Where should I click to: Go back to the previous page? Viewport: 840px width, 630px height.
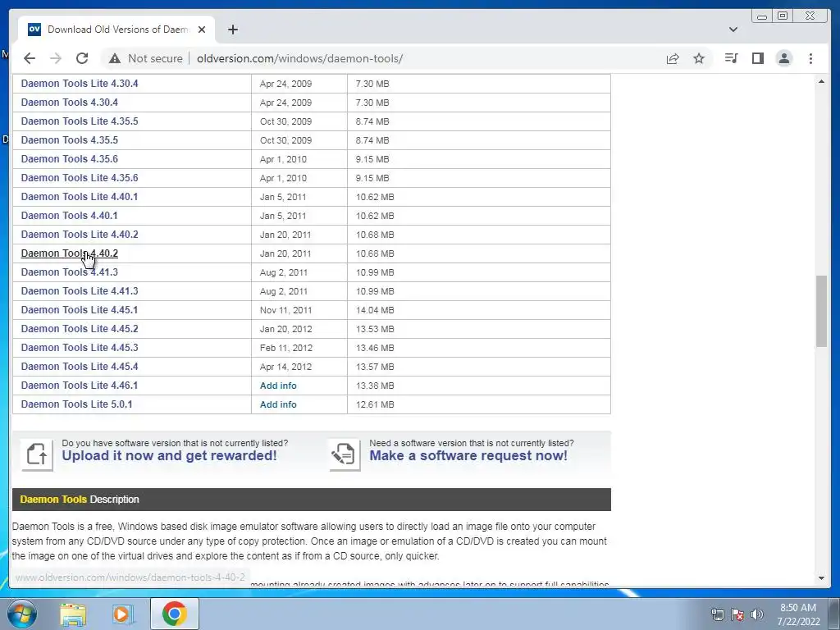point(30,58)
